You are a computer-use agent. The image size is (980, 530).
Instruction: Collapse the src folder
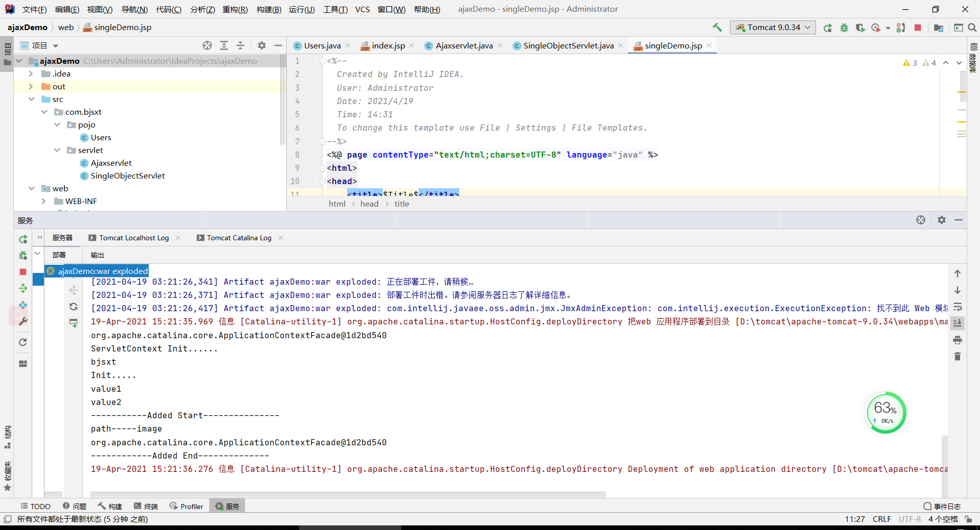(x=31, y=99)
